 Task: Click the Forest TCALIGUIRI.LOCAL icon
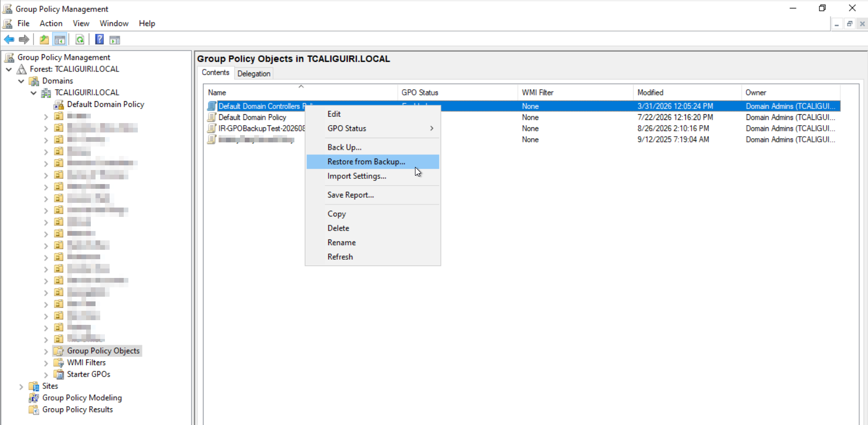pos(21,69)
